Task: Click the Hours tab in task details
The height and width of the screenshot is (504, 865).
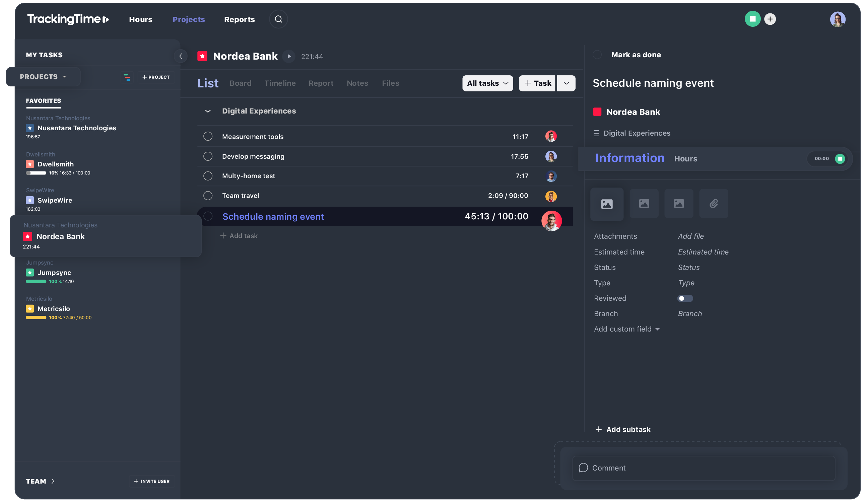Action: tap(685, 158)
